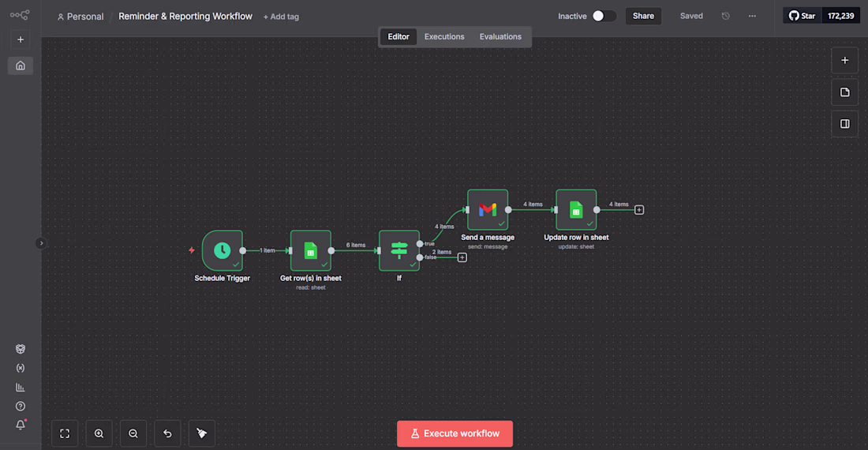This screenshot has width=868, height=450.
Task: Click the Share button
Action: click(643, 16)
